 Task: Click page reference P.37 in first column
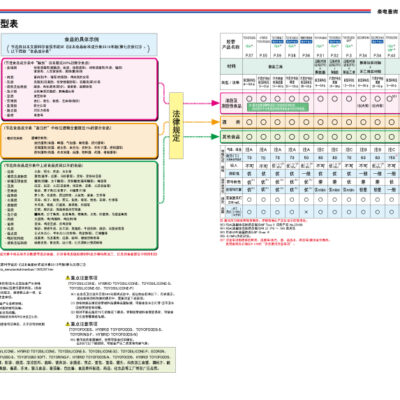click(249, 55)
